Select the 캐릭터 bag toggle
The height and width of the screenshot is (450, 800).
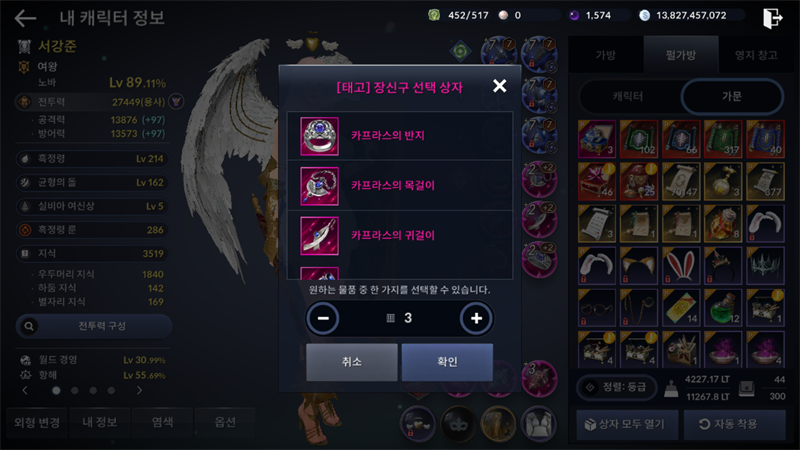coord(628,96)
